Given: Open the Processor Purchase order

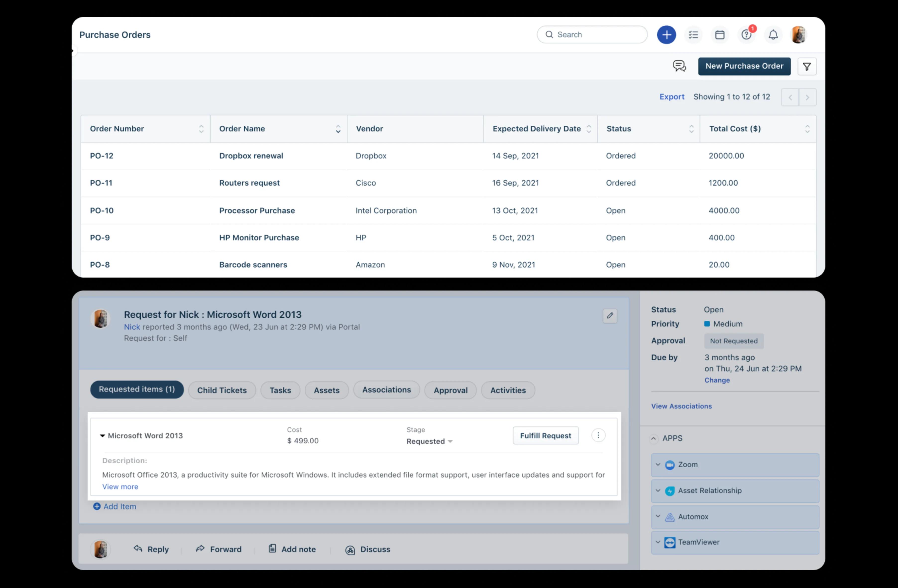Looking at the screenshot, I should tap(257, 210).
